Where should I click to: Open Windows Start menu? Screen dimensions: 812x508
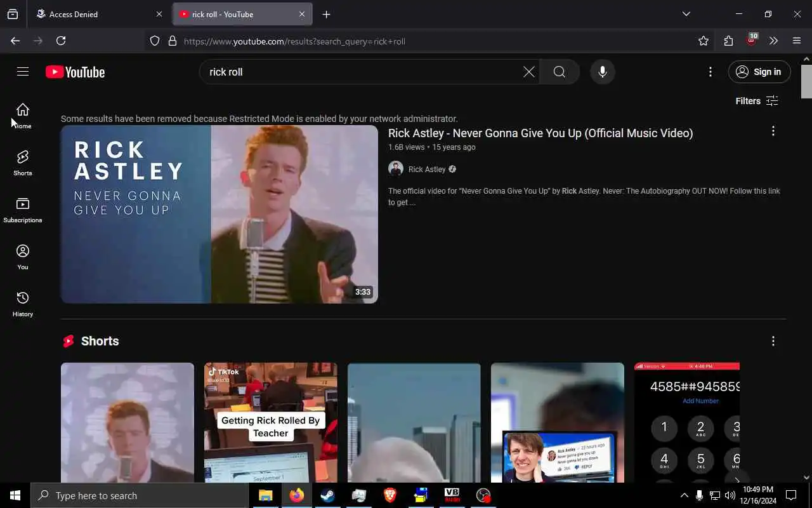(x=15, y=495)
